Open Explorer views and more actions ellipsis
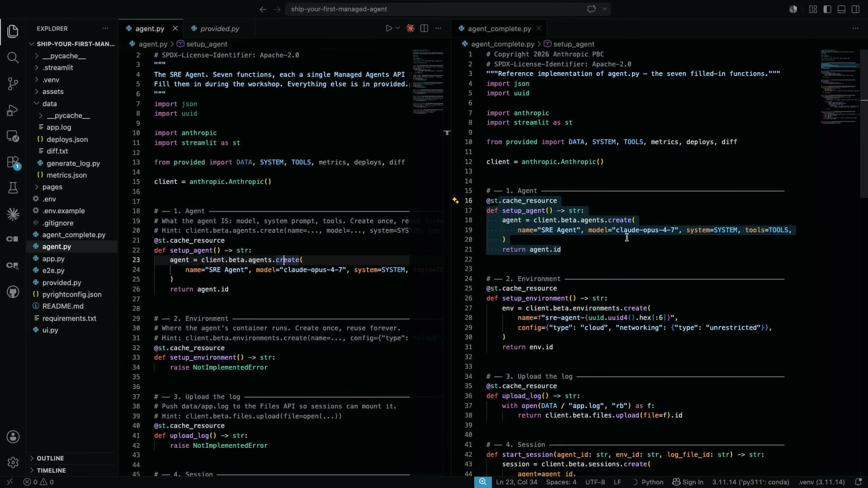 105,28
